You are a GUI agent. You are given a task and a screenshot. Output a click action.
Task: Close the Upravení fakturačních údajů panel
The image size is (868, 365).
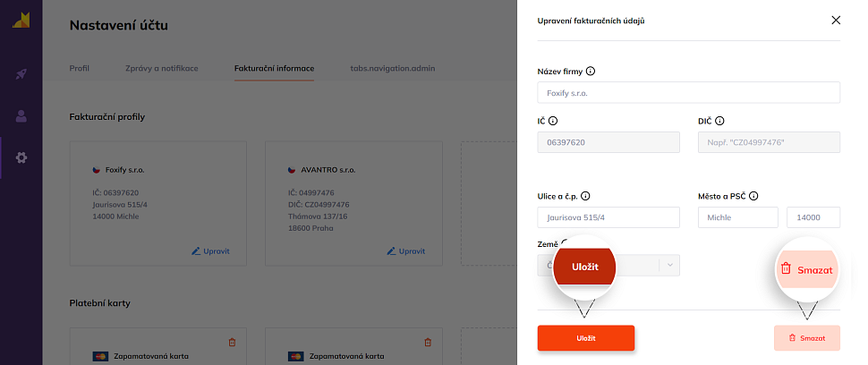[x=836, y=20]
